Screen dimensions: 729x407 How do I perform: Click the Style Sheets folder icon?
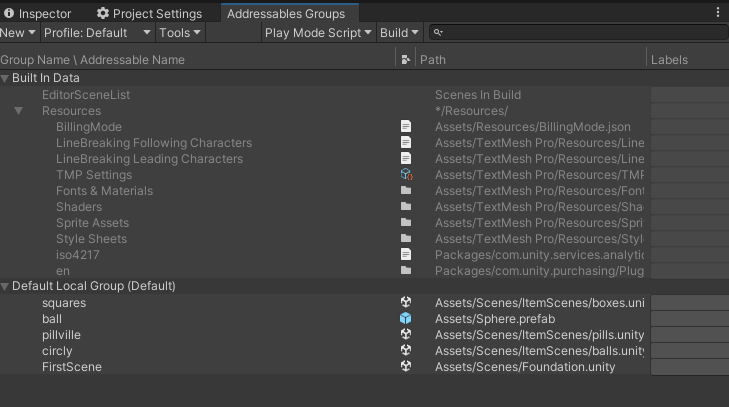pyautogui.click(x=406, y=238)
